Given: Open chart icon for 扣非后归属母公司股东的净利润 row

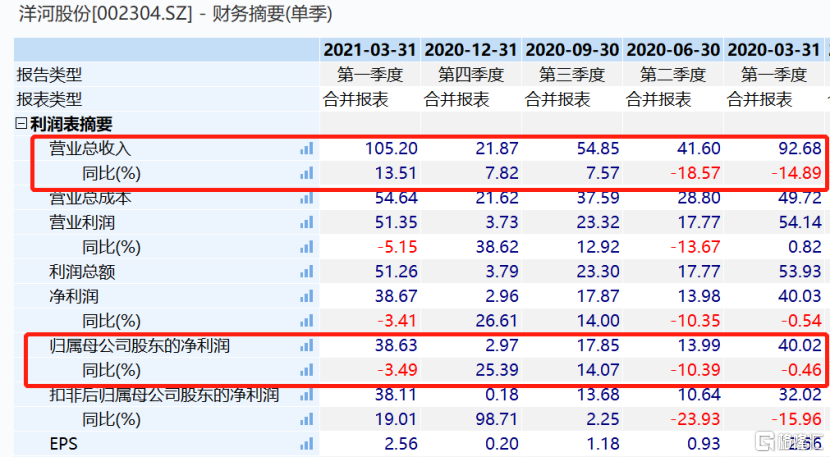Looking at the screenshot, I should click(306, 395).
